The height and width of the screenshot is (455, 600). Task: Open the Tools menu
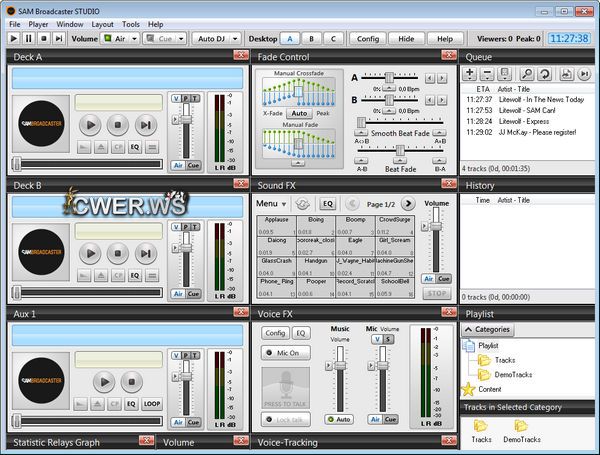click(131, 24)
